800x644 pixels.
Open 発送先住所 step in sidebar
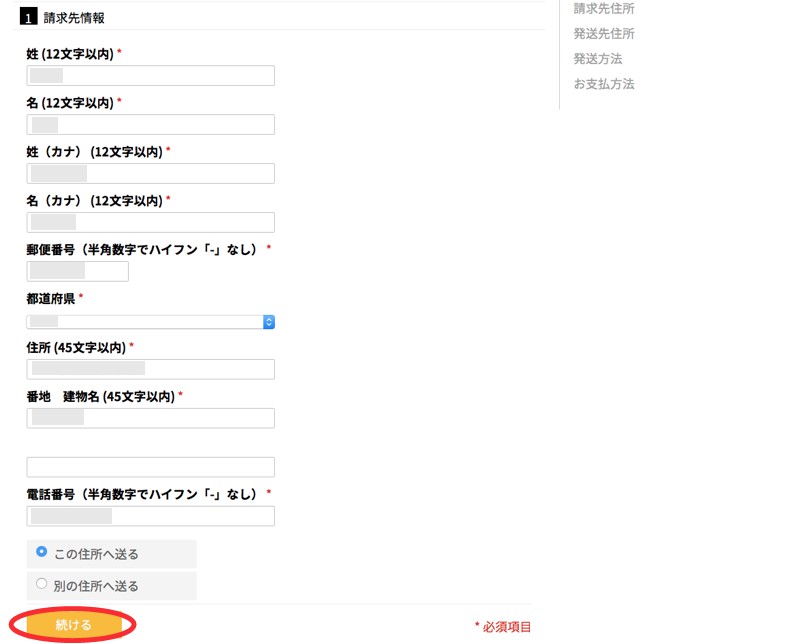click(x=603, y=34)
